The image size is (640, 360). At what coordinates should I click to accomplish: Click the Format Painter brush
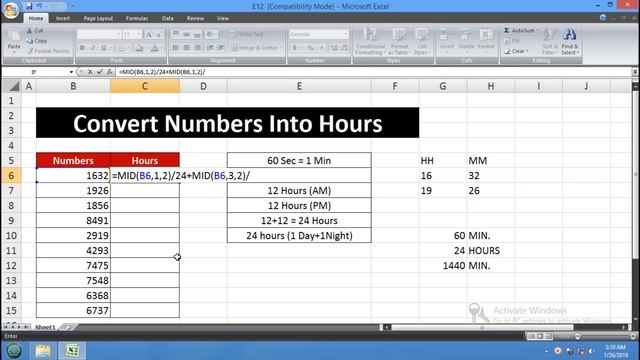click(x=49, y=51)
